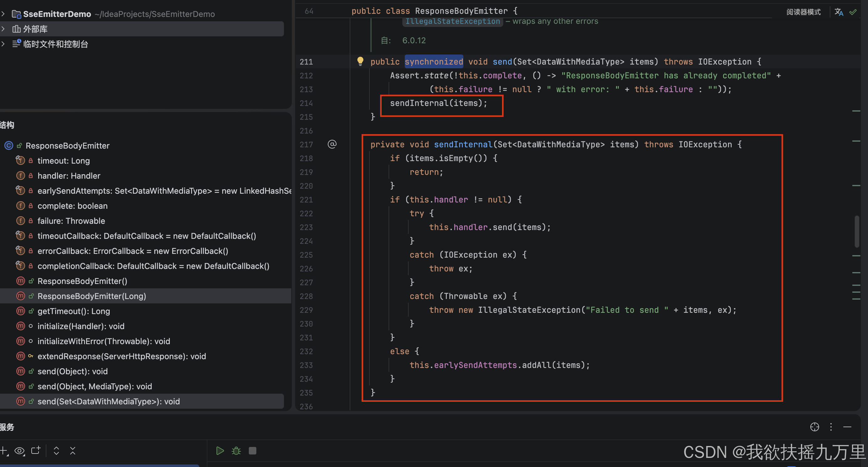Screen dimensions: 868x467
Task: Expand all services with the up-down arrows icon
Action: tap(56, 450)
